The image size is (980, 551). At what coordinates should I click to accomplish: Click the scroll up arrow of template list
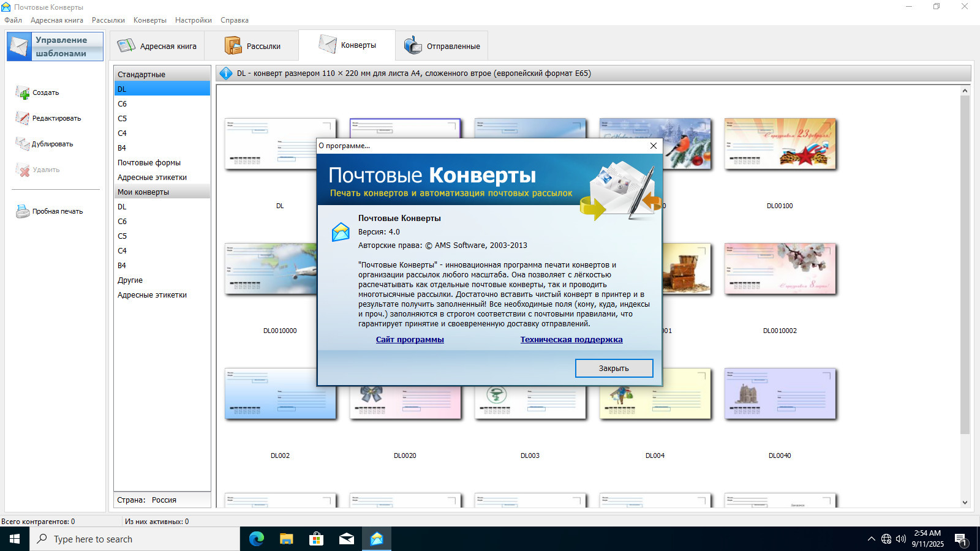coord(965,91)
